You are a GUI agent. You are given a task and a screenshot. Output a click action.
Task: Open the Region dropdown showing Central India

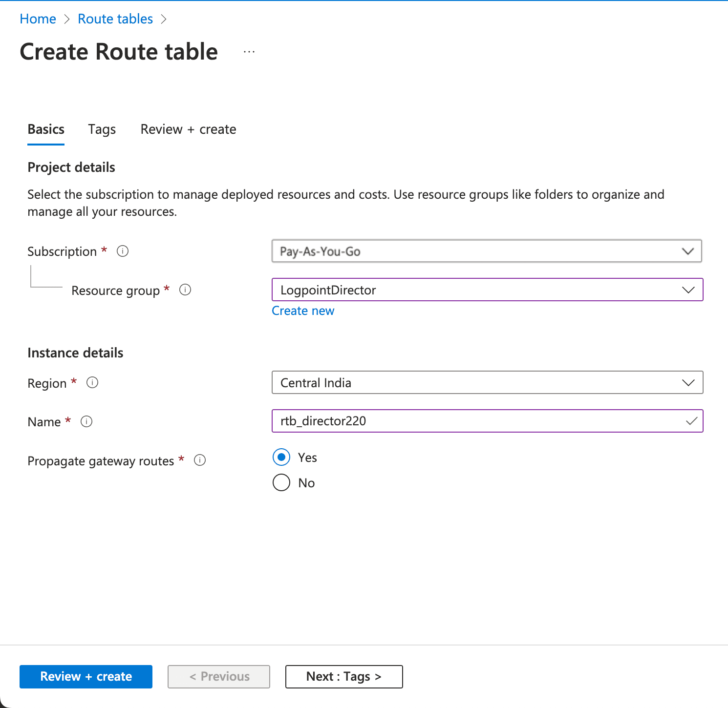(x=688, y=382)
